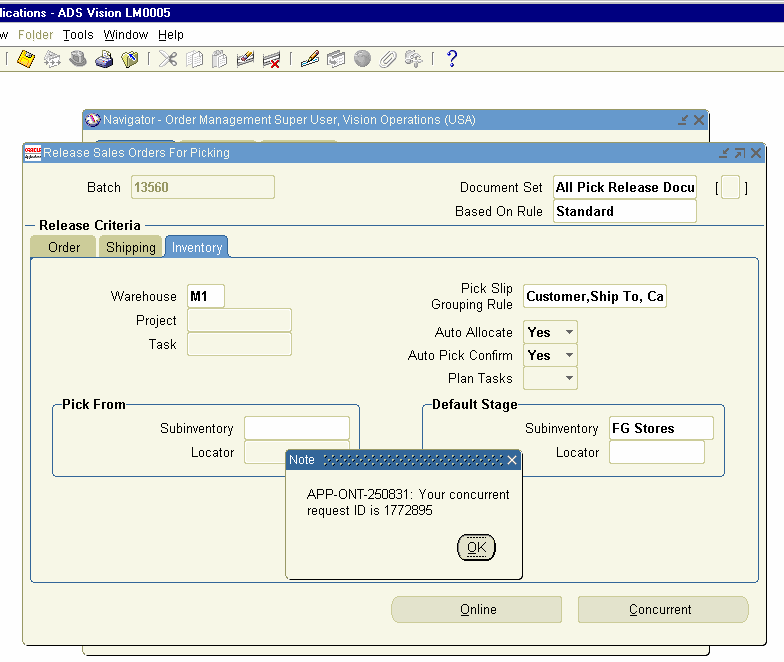Click bracketed descriptive flexfield box near Document Set
Viewport: 784px width, 662px height.
[730, 188]
